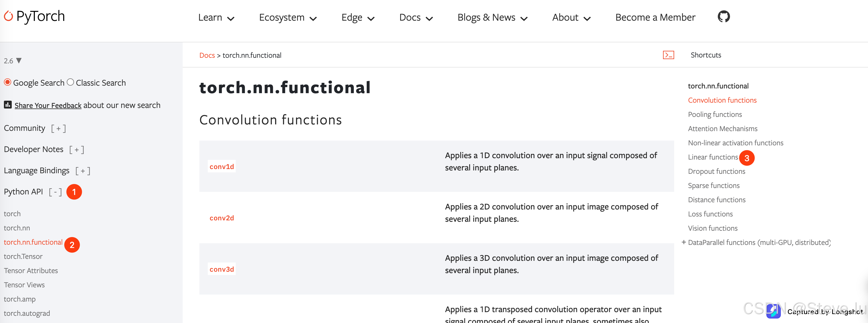868x323 pixels.
Task: Open the conv2d function link
Action: point(221,218)
